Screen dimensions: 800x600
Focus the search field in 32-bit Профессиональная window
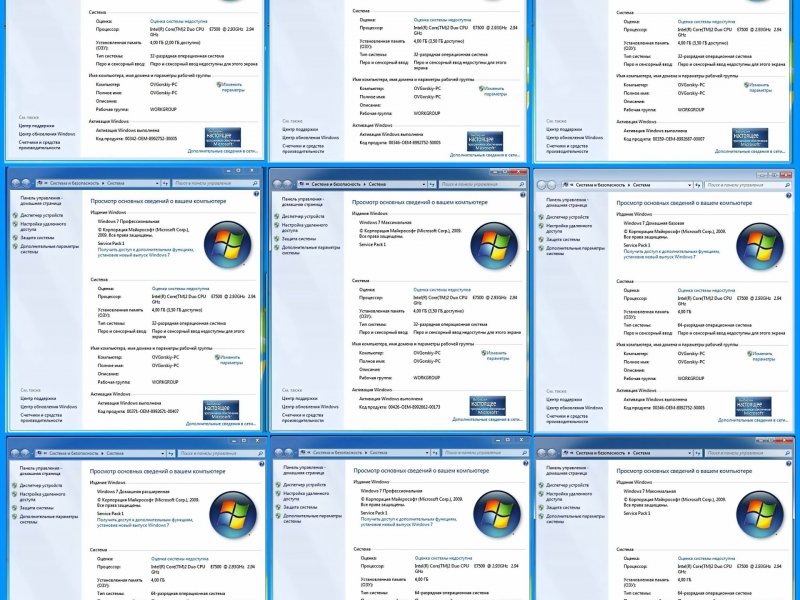coord(215,183)
